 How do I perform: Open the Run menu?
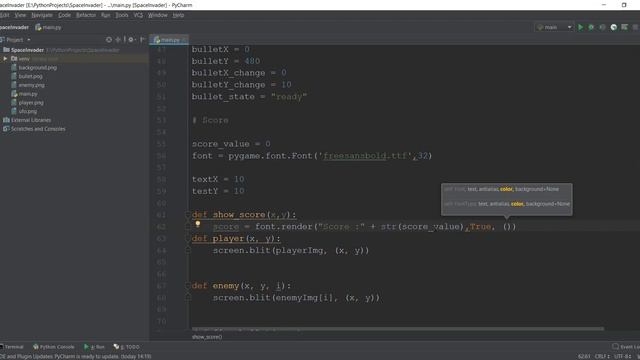point(105,15)
